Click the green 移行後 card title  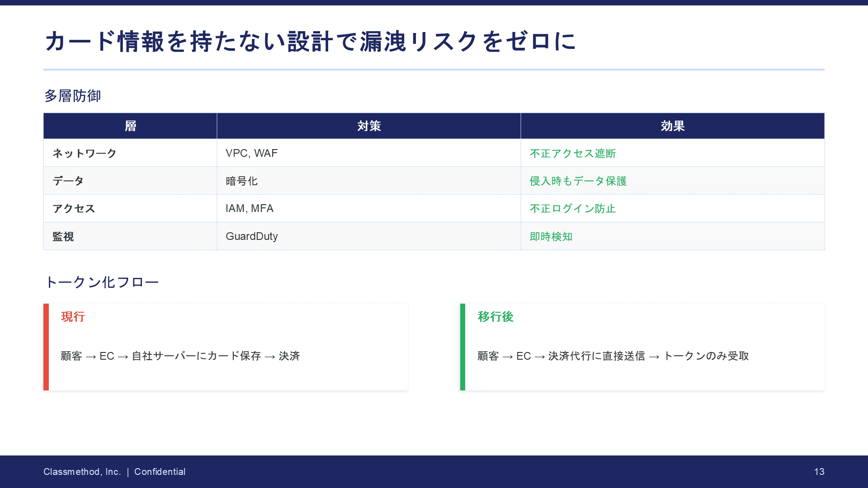click(495, 317)
